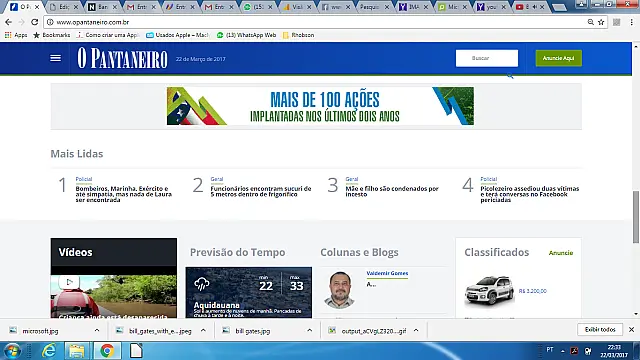Viewport: 640px width, 360px height.
Task: Close the downloads bar
Action: (x=631, y=329)
